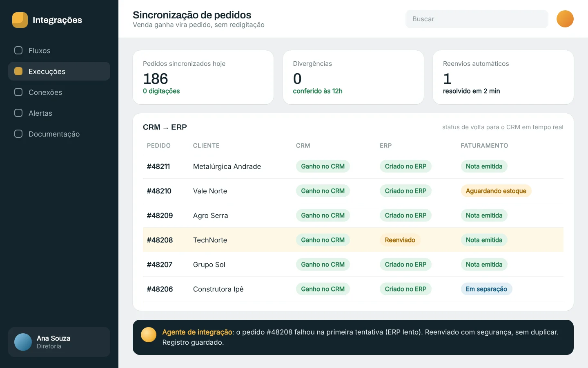The image size is (588, 368).
Task: Click the Reenviado badge for TechNorte
Action: (400, 240)
